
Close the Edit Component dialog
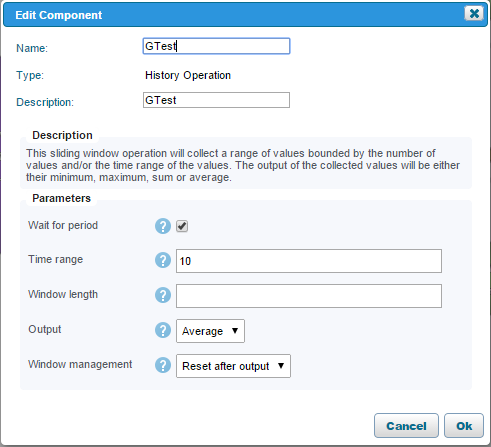point(474,13)
